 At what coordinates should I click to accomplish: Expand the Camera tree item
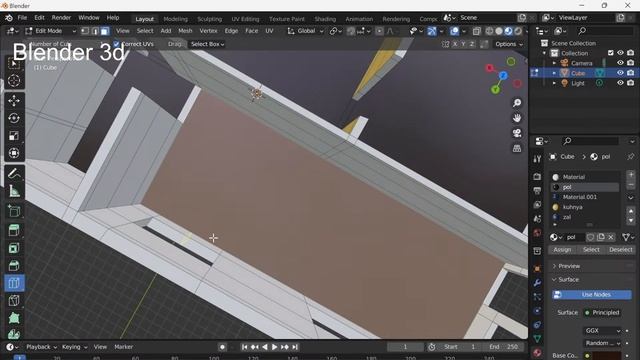coord(554,63)
